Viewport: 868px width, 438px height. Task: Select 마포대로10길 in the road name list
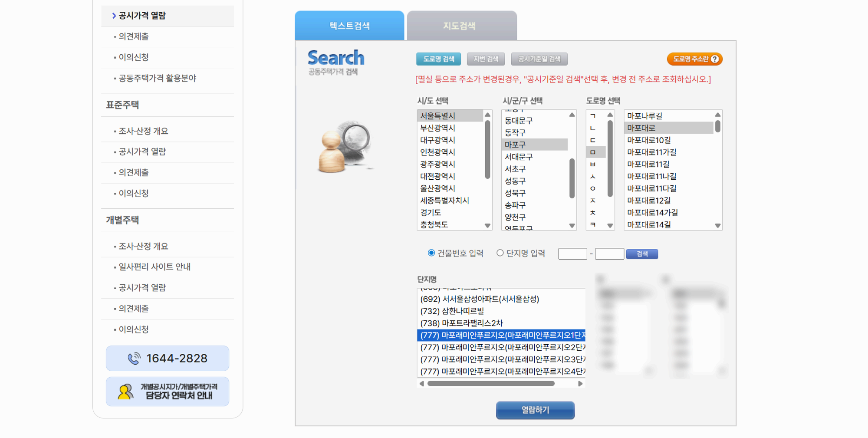pyautogui.click(x=648, y=140)
